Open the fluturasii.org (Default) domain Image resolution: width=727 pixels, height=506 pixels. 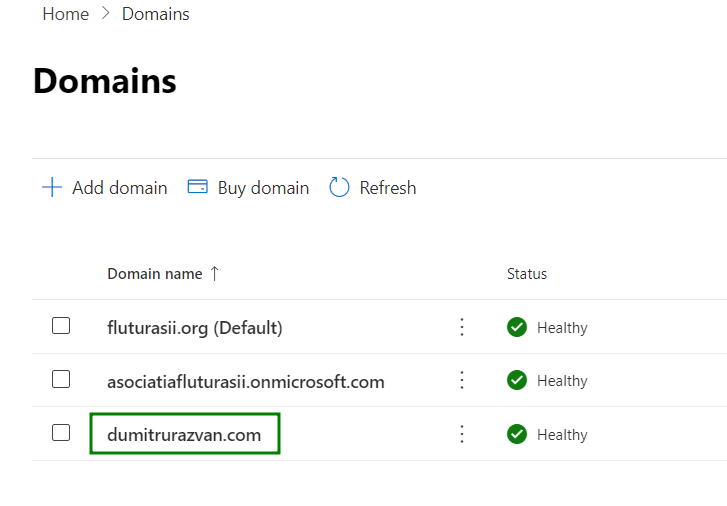(195, 327)
